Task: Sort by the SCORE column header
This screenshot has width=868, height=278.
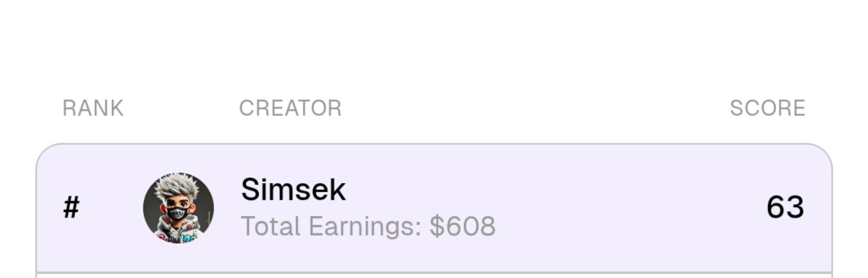Action: click(x=767, y=108)
